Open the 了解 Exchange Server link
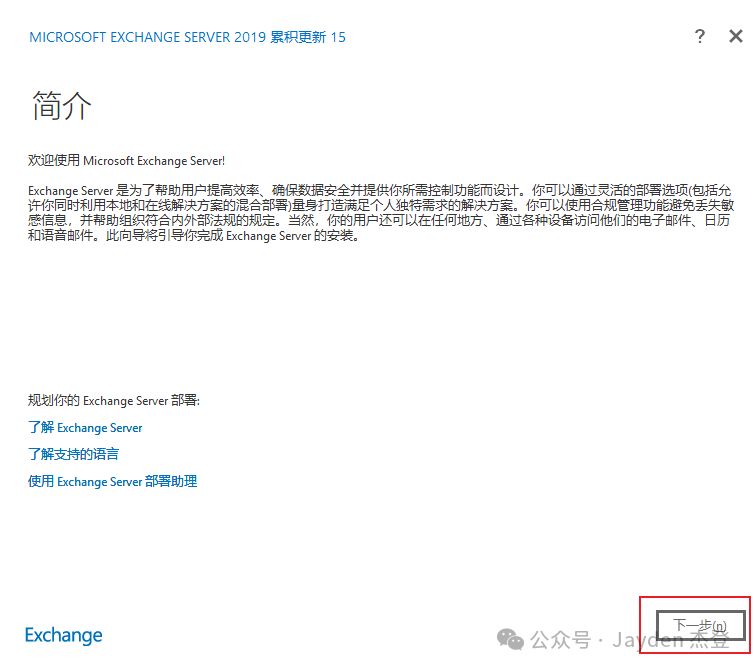Image resolution: width=754 pixels, height=670 pixels. 85,428
